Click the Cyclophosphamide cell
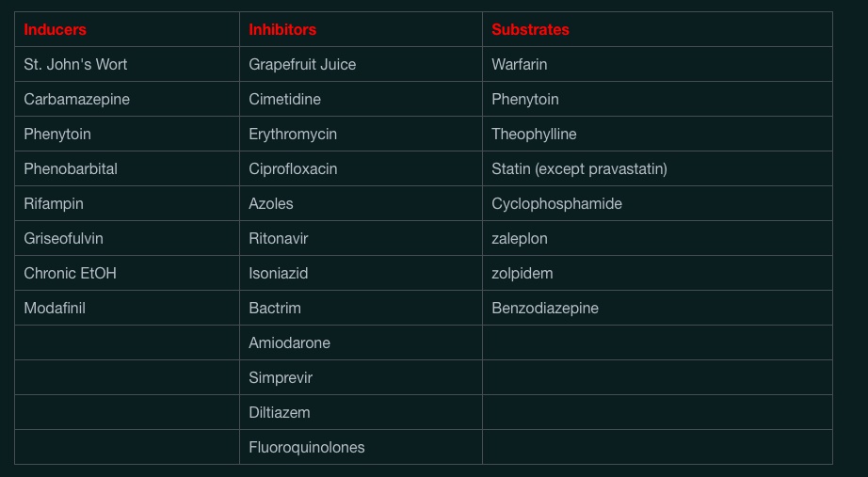Image resolution: width=868 pixels, height=477 pixels. [556, 203]
